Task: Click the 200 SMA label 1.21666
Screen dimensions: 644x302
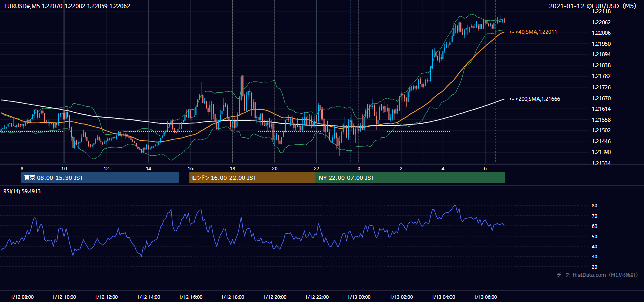Action: click(535, 99)
